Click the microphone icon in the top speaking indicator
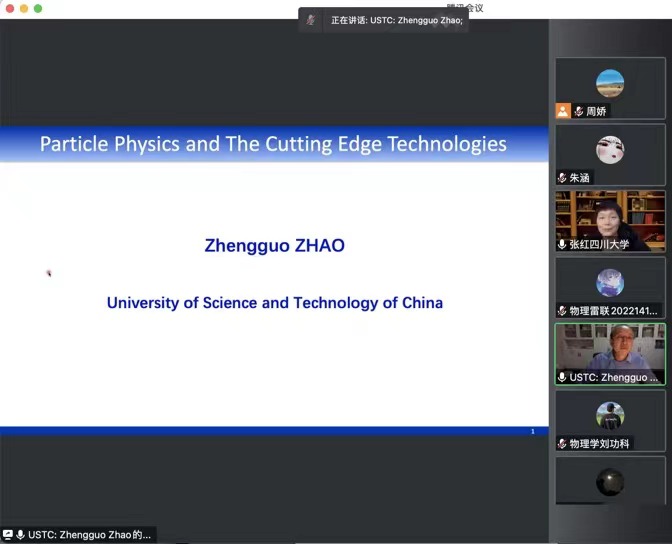This screenshot has height=544, width=672. [311, 20]
